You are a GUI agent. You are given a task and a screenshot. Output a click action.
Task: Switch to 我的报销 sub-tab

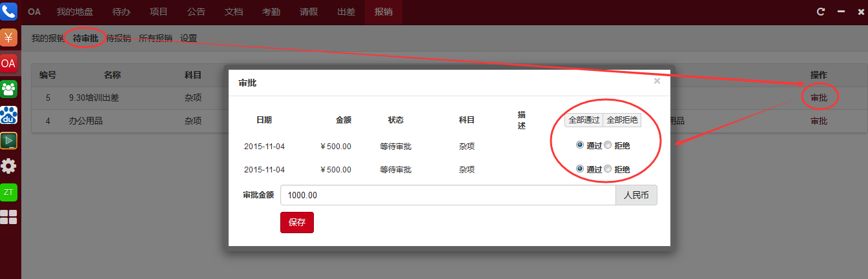click(48, 38)
